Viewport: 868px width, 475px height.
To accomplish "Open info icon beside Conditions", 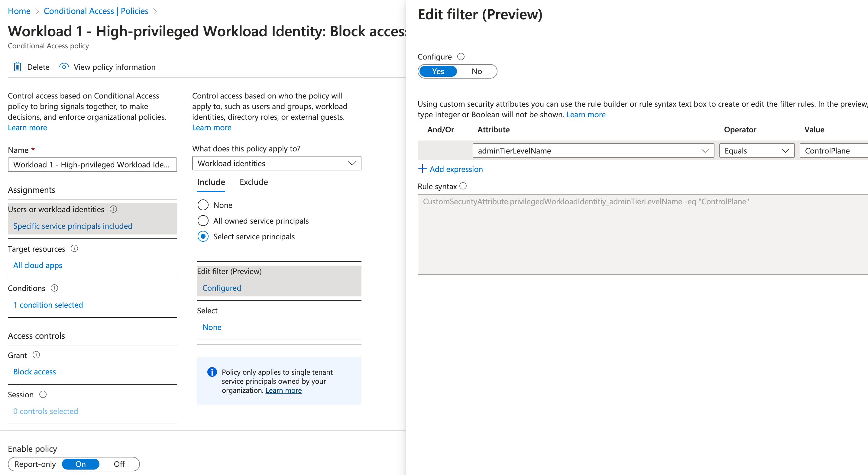I will [54, 288].
